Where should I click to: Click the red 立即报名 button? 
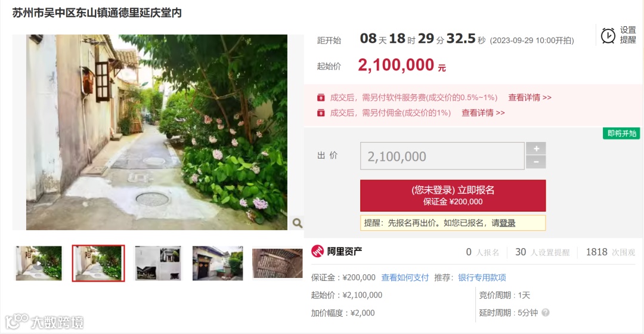(x=453, y=196)
